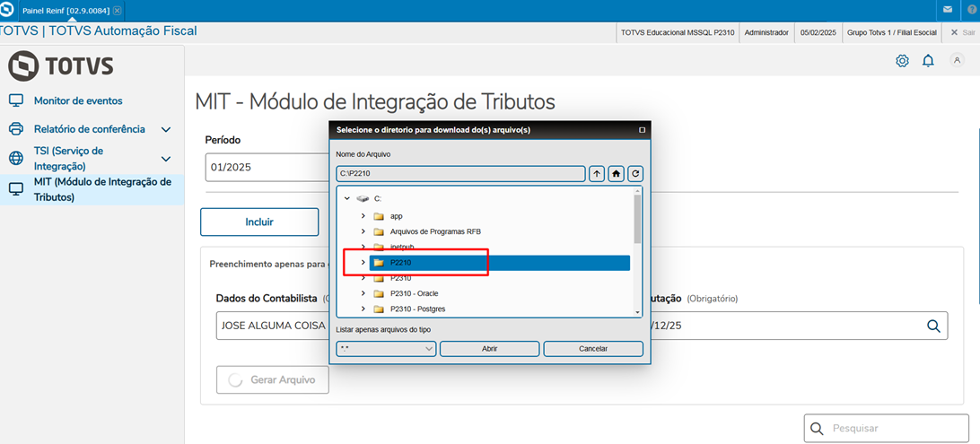Open the *.* file type dropdown

tap(386, 348)
